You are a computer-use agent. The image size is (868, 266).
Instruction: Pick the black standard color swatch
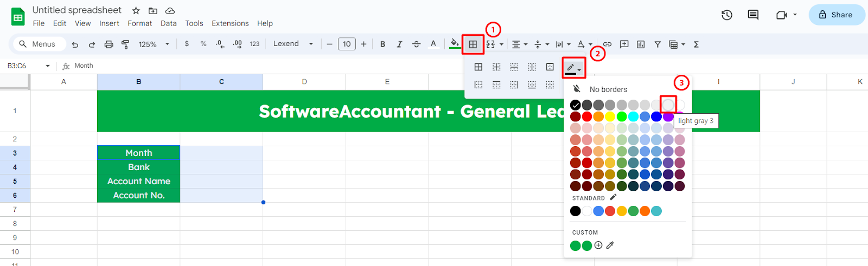pos(576,211)
